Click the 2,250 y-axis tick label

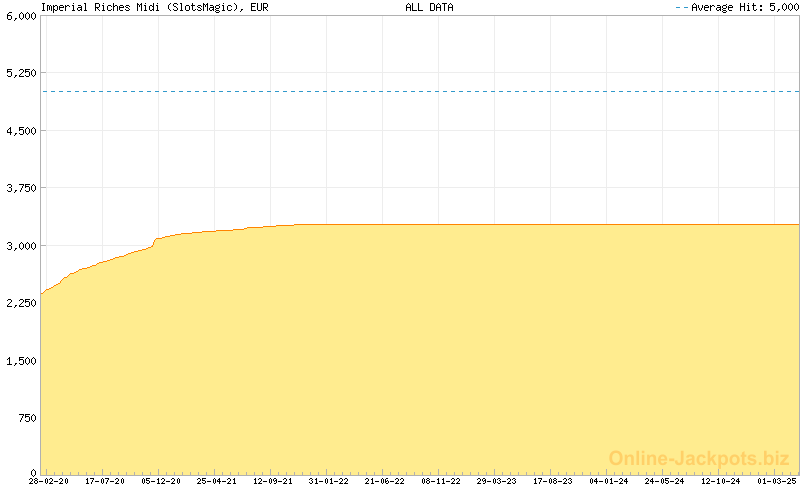tap(19, 302)
